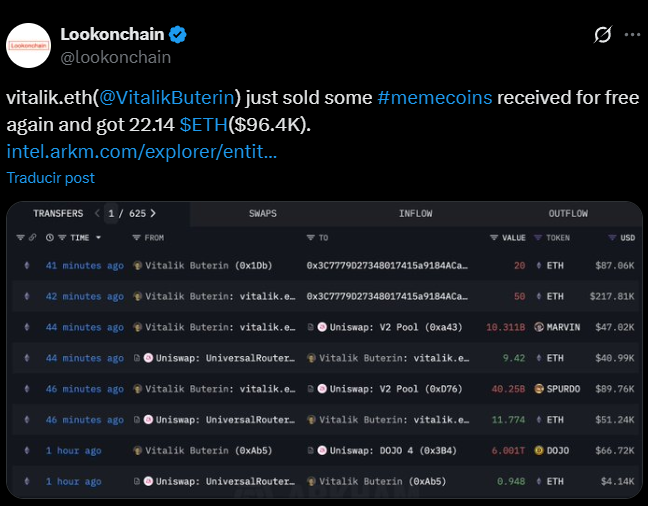Click Traducir post to translate
This screenshot has height=506, width=648.
(50, 177)
